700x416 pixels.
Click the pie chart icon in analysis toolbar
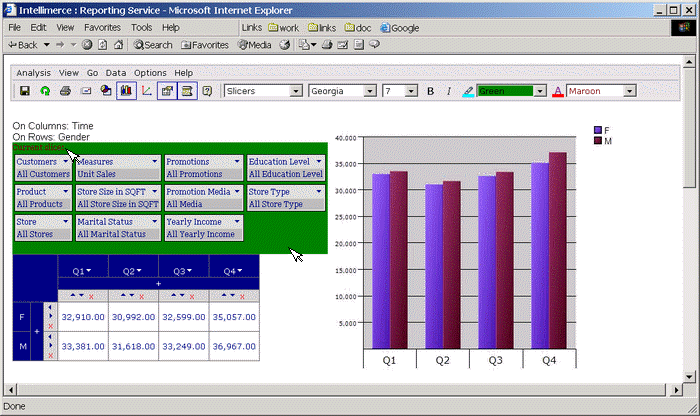click(x=106, y=91)
